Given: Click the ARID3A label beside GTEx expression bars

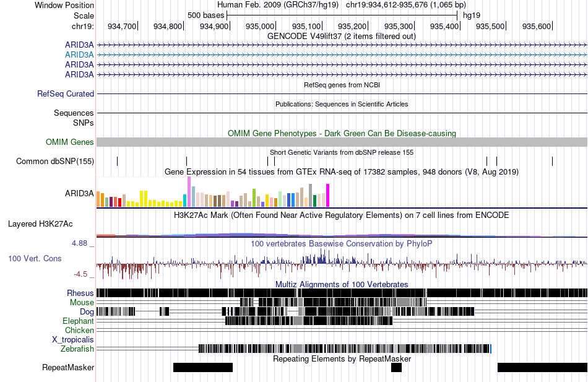Looking at the screenshot, I should pos(79,193).
